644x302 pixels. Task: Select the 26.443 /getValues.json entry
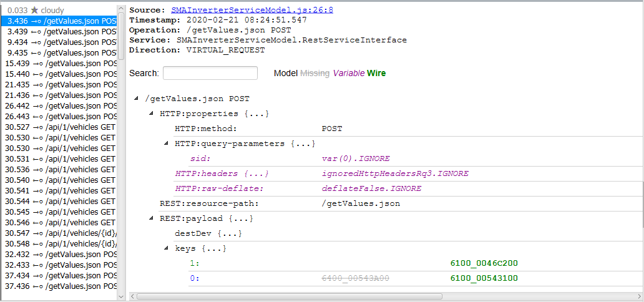point(59,117)
